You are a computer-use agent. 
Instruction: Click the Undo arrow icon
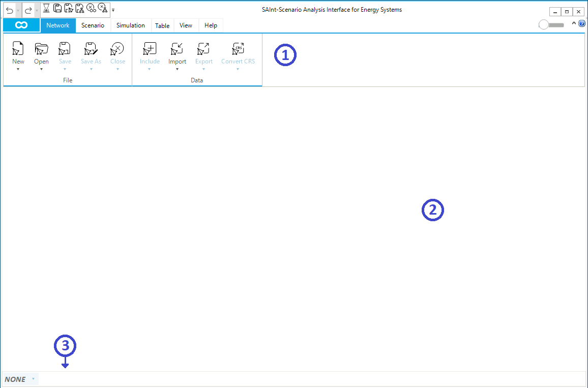(x=9, y=11)
